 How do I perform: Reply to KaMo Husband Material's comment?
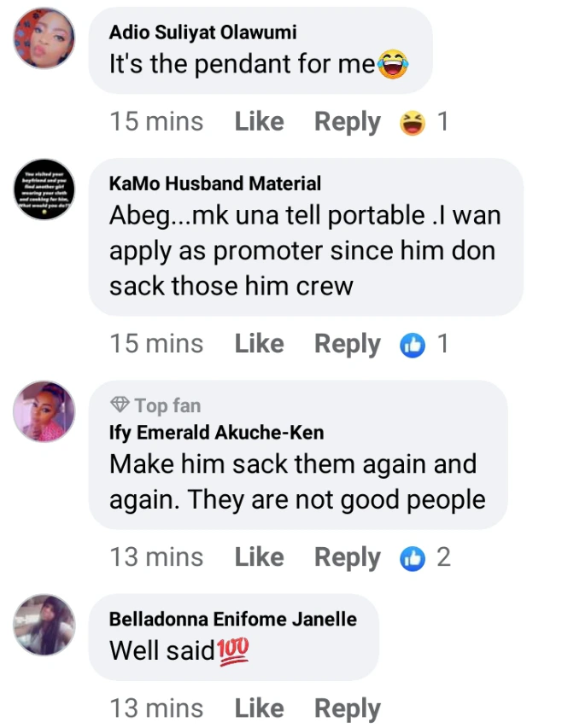click(x=348, y=344)
